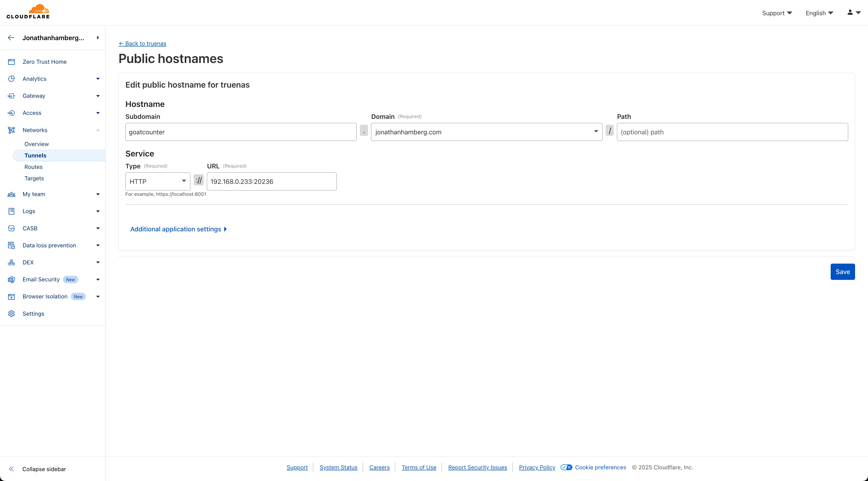
Task: Open the Settings menu item label
Action: (x=33, y=314)
